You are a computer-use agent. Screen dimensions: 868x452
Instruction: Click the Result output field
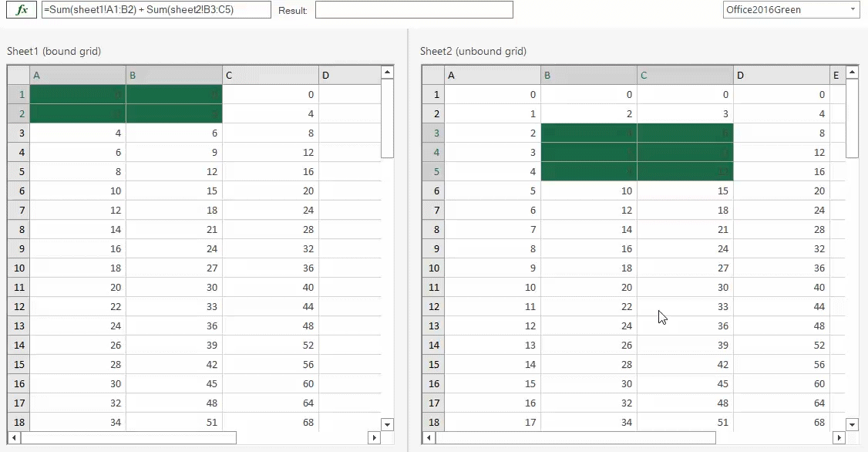click(x=414, y=9)
